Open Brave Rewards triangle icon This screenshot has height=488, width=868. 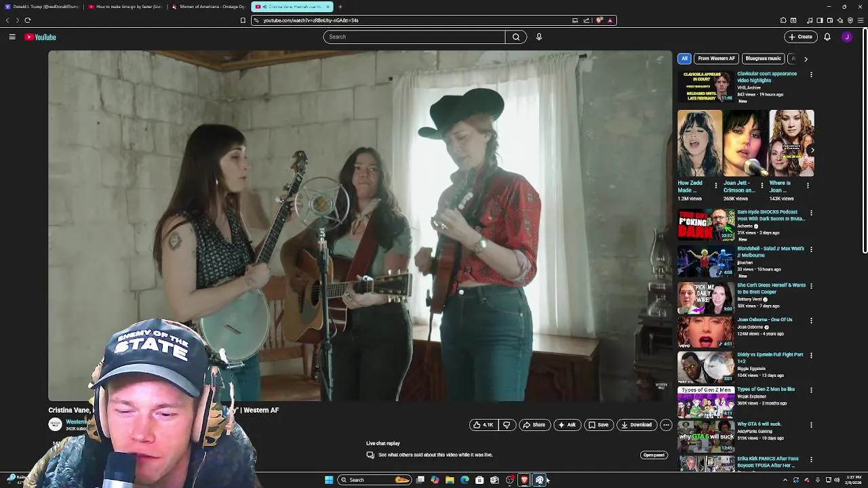pos(610,20)
